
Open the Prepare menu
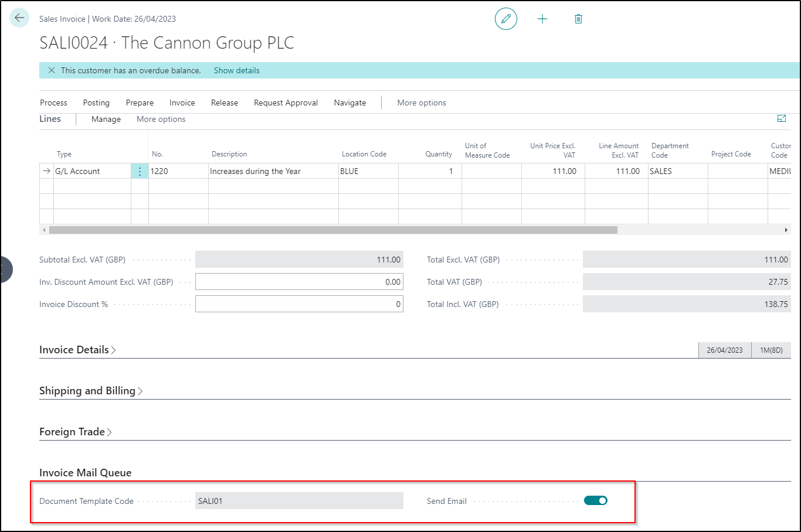(x=140, y=103)
